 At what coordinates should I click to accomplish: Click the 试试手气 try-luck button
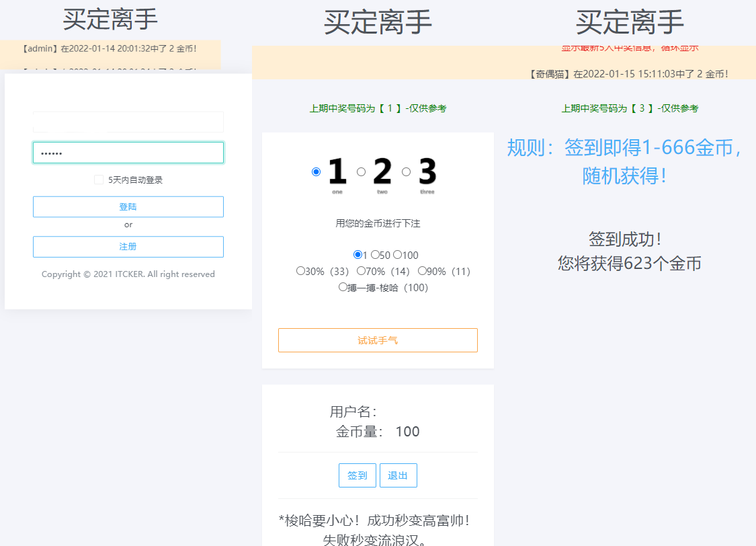click(378, 340)
